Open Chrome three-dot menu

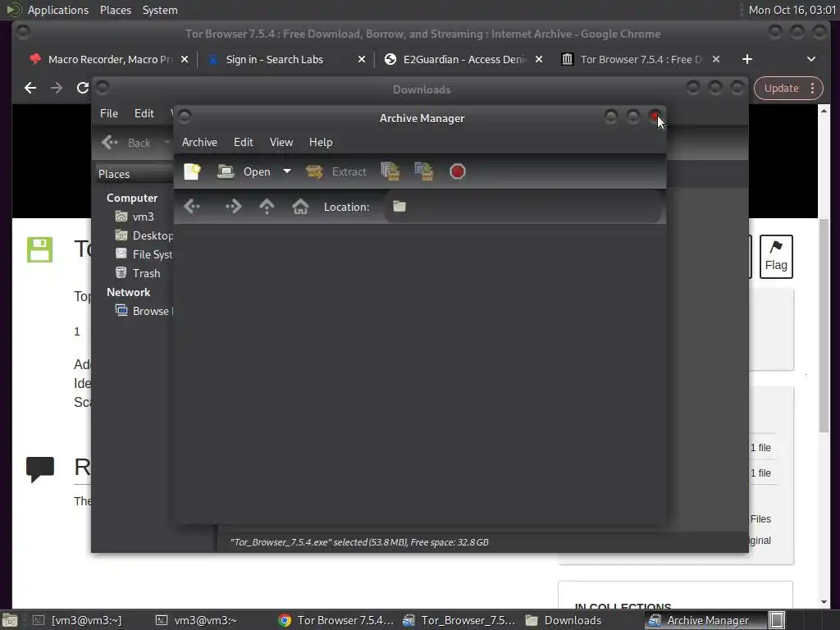point(813,89)
